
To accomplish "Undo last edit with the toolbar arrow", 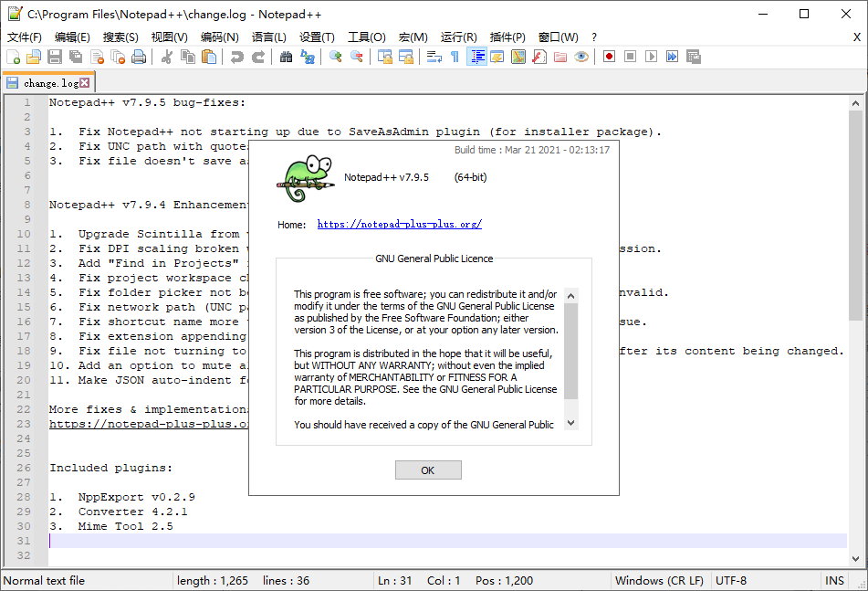I will 235,56.
